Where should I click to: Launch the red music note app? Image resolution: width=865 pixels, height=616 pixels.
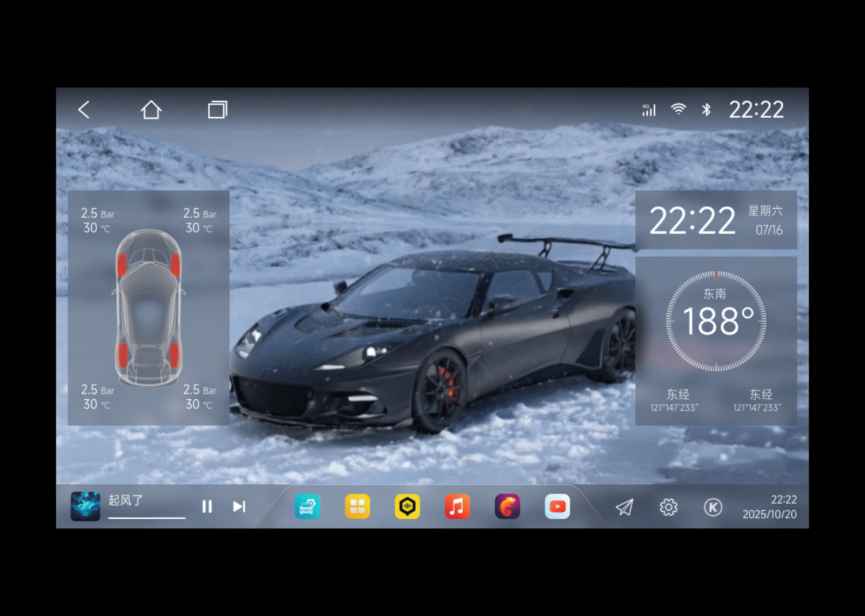[x=457, y=506]
